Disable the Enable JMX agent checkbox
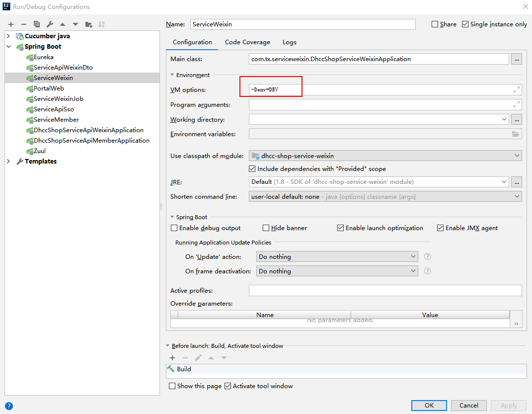 click(x=440, y=228)
